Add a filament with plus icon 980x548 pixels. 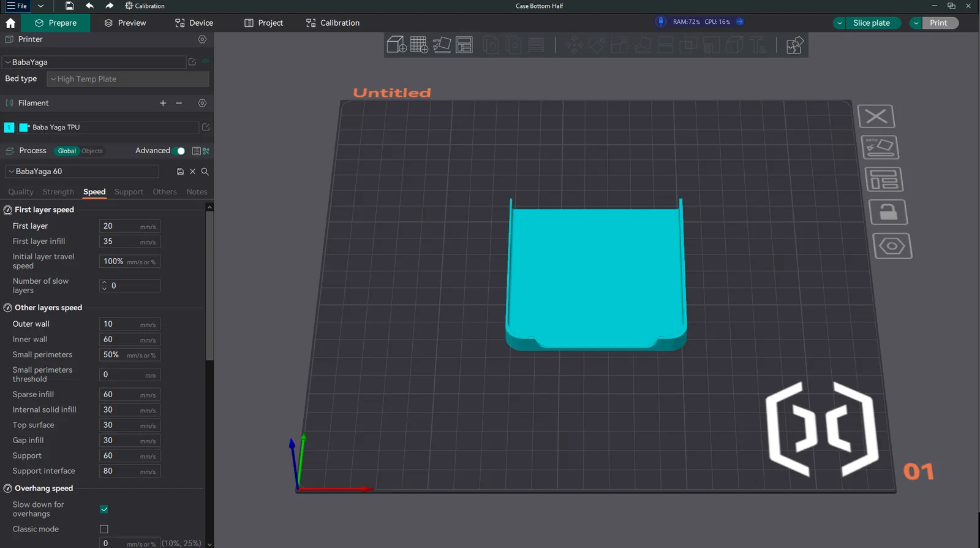pos(163,103)
